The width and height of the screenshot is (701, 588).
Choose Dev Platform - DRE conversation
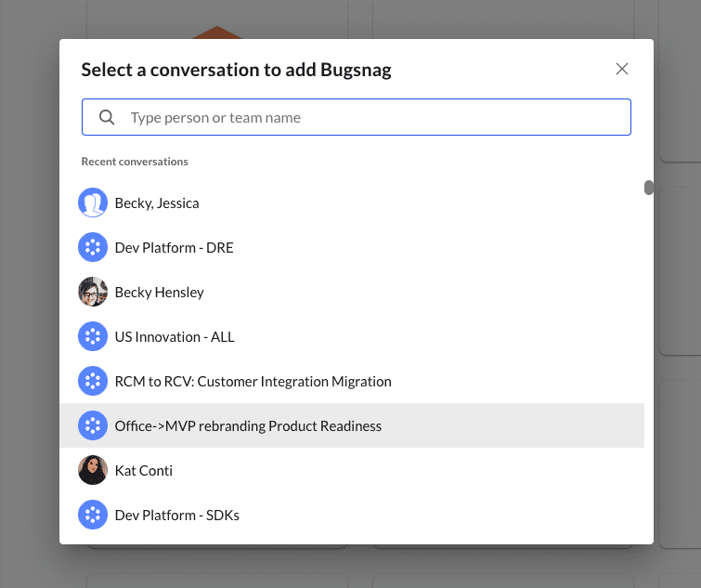174,247
